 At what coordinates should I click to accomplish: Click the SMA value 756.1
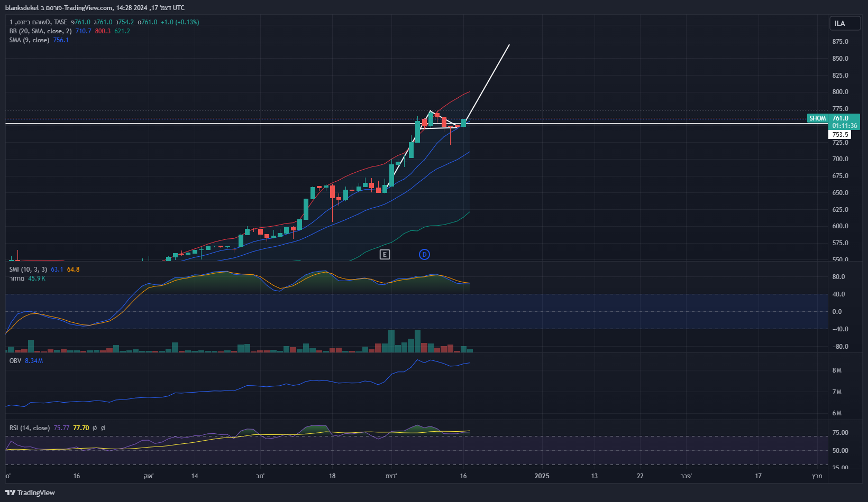[61, 40]
